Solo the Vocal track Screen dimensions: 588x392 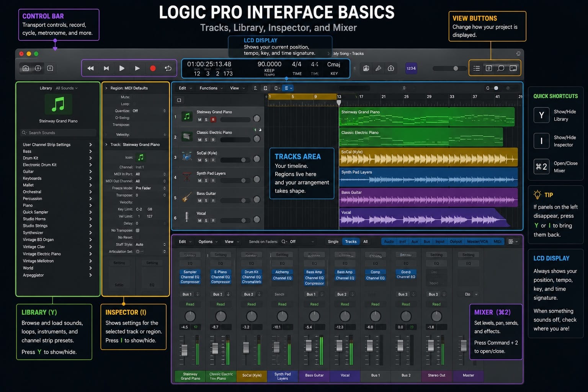tap(206, 220)
